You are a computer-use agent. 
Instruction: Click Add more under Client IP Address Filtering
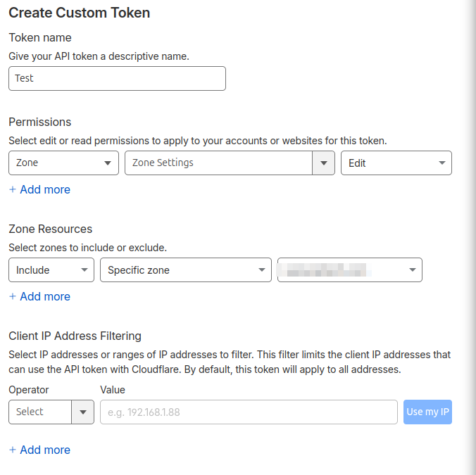(x=39, y=450)
